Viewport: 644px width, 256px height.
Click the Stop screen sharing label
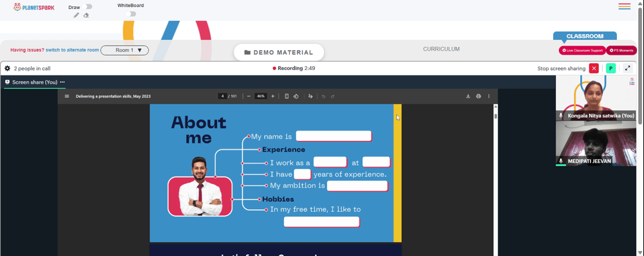tap(562, 69)
